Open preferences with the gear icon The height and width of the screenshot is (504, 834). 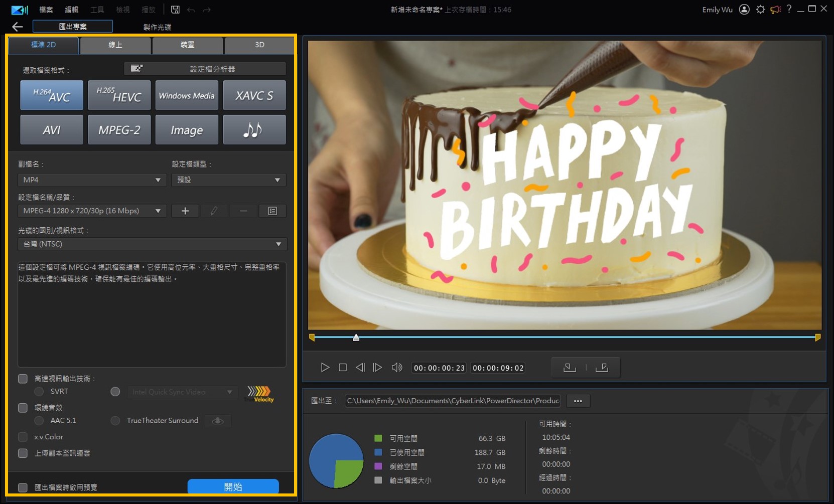[760, 10]
